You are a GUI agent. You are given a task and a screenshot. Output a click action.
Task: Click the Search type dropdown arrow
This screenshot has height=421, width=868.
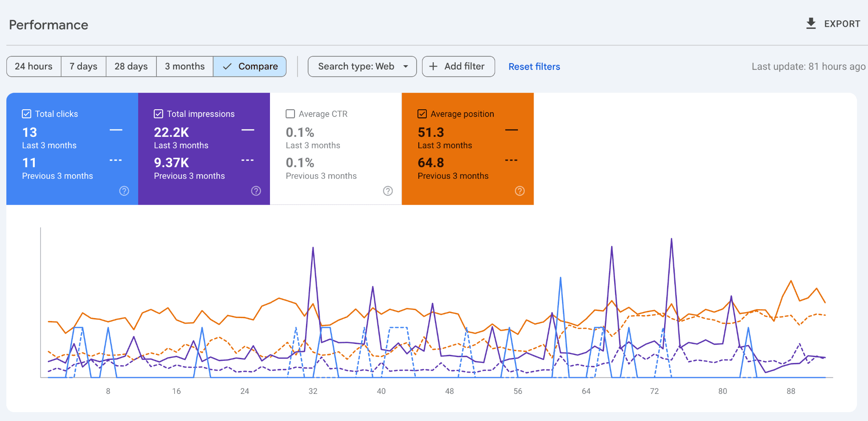tap(406, 66)
